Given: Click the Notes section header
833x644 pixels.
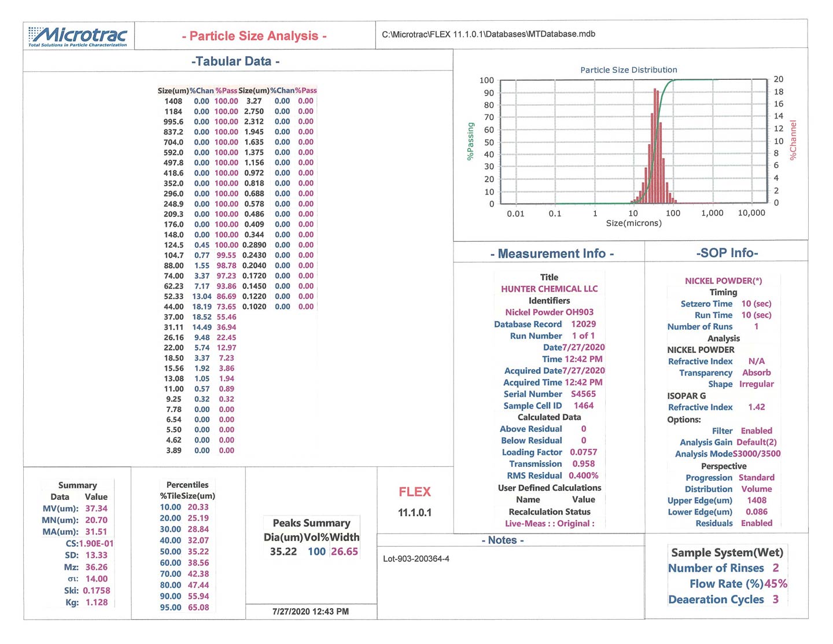Looking at the screenshot, I should pyautogui.click(x=503, y=540).
